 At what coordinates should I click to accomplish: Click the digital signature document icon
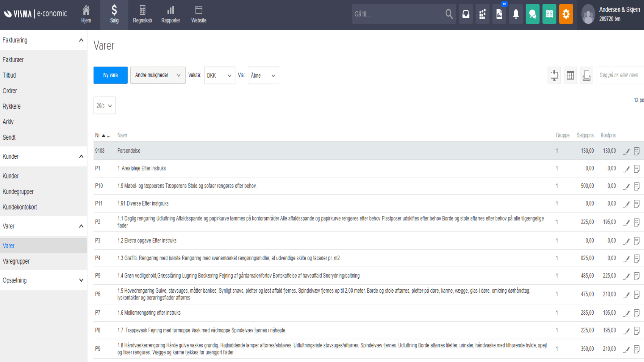click(499, 14)
